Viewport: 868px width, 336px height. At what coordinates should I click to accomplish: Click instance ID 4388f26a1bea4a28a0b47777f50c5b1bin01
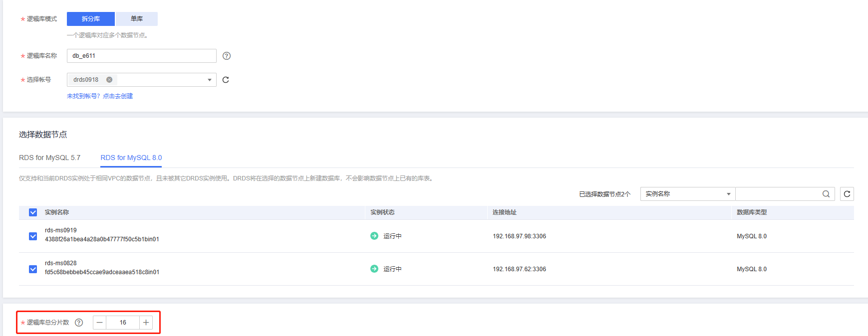tap(102, 239)
